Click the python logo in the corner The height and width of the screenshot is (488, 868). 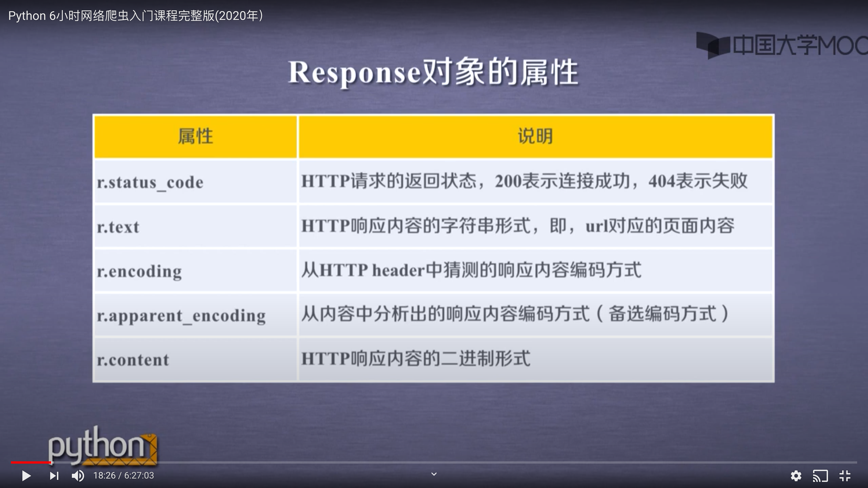[102, 446]
